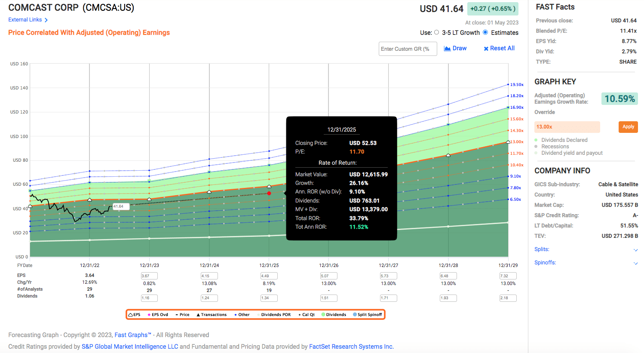
Task: Edit 12/31/23 EPS estimate 3.67 field
Action: click(149, 276)
